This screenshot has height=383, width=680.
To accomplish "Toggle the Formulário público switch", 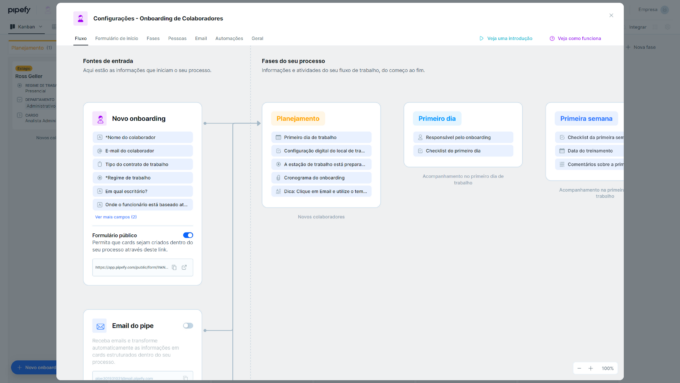I will 188,235.
